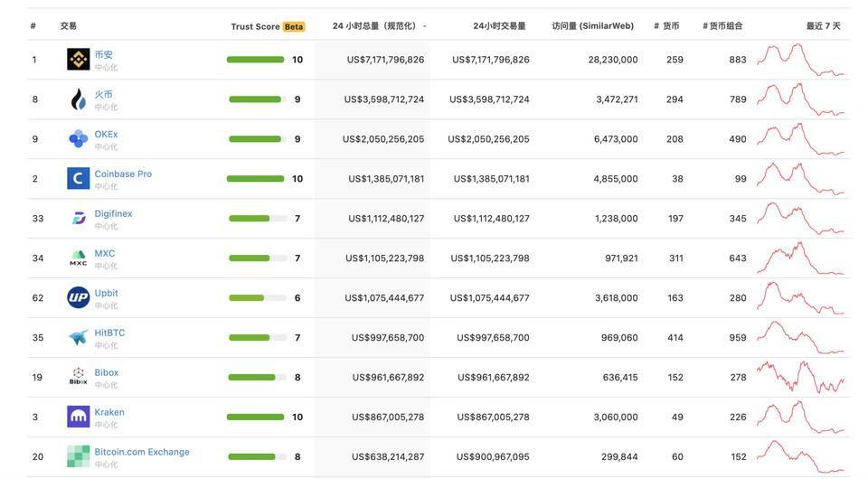Sort table by 交易 name header
868x479 pixels.
pyautogui.click(x=68, y=26)
